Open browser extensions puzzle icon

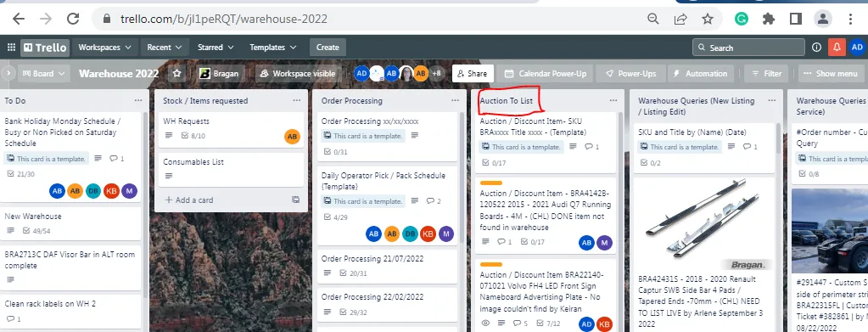[x=769, y=19]
